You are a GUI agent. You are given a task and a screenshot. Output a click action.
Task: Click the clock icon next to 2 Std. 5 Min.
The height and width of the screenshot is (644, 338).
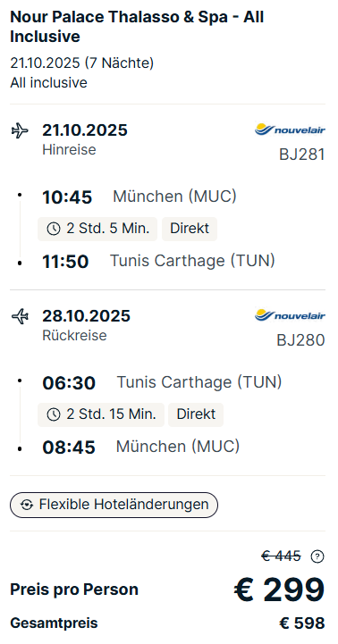point(54,229)
